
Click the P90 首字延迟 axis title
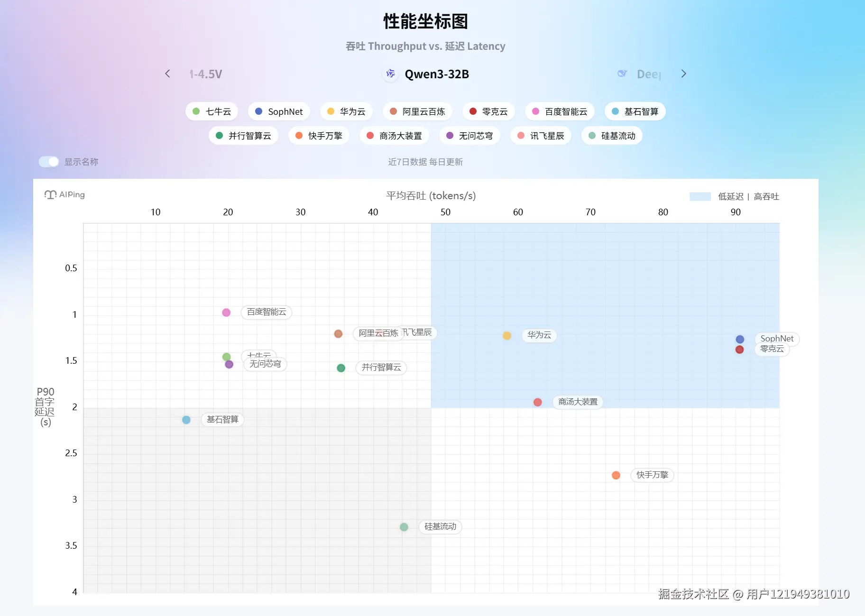pos(45,407)
